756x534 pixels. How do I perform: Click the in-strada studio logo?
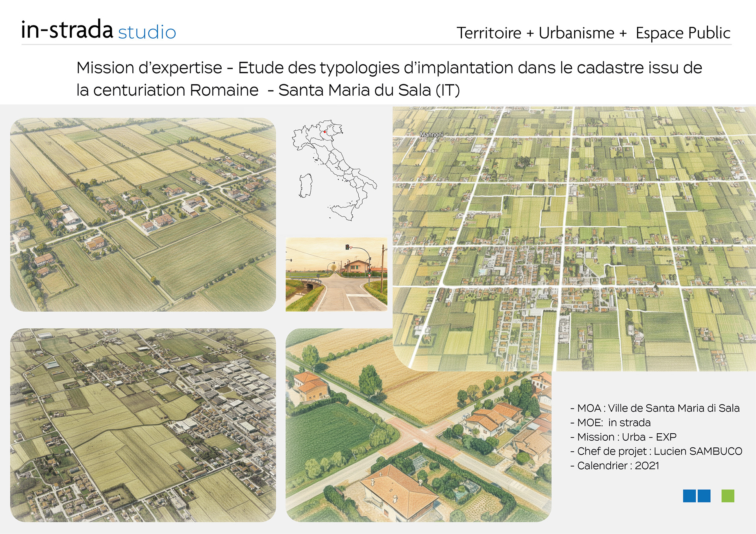[x=98, y=30]
